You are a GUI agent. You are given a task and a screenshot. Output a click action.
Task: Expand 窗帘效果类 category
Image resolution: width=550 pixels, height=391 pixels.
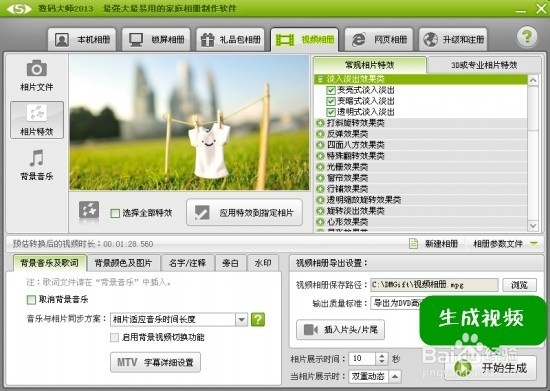tap(320, 178)
